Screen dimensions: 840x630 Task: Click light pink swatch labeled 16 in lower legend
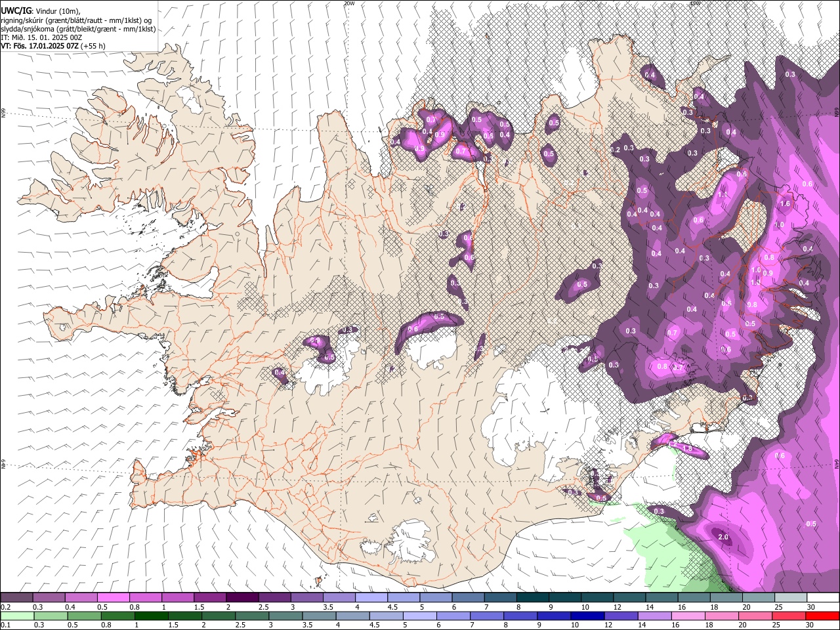click(688, 616)
